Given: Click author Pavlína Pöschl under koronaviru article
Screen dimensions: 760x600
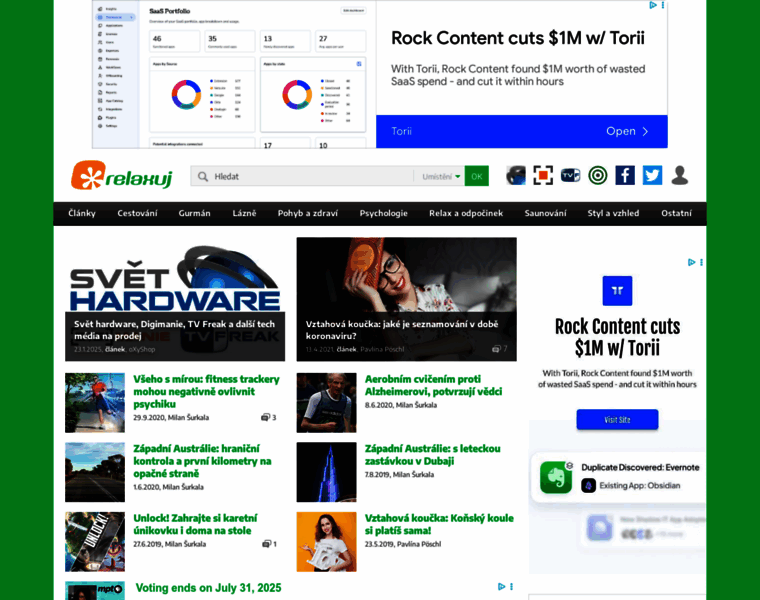Looking at the screenshot, I should (382, 349).
